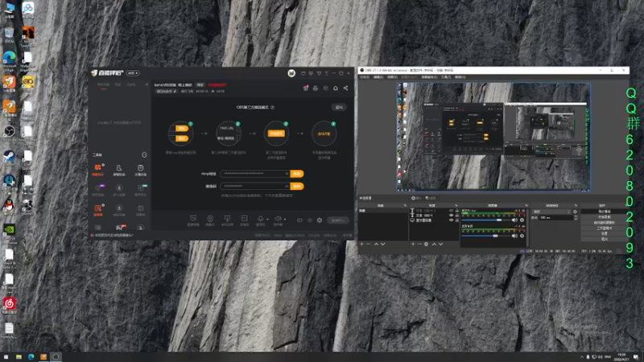Open NetEase Cloud Music desktop icon
The height and width of the screenshot is (362, 644).
(9, 304)
